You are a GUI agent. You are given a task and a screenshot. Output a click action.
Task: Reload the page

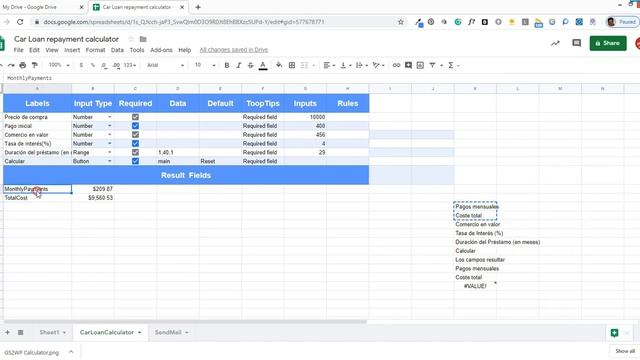tap(20, 22)
